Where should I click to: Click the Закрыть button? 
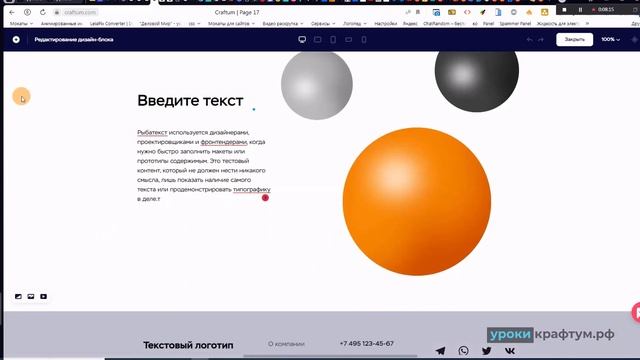574,40
